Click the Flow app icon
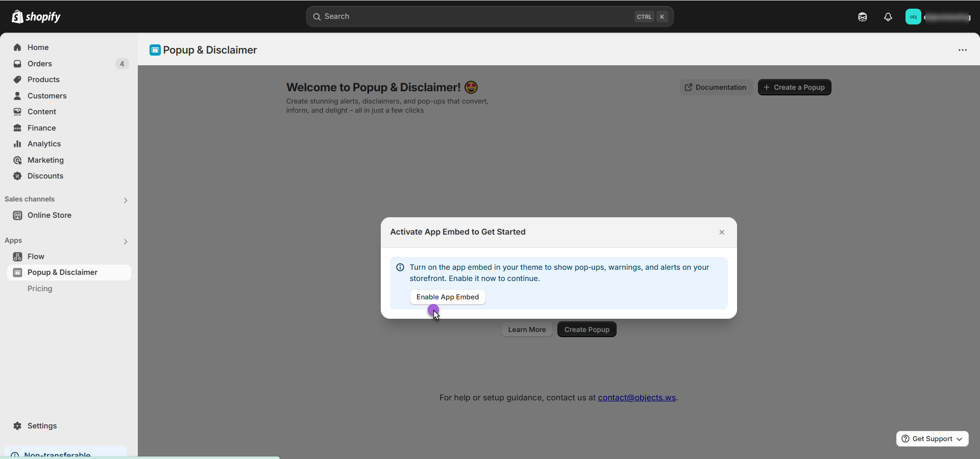Image resolution: width=980 pixels, height=459 pixels. (x=17, y=257)
